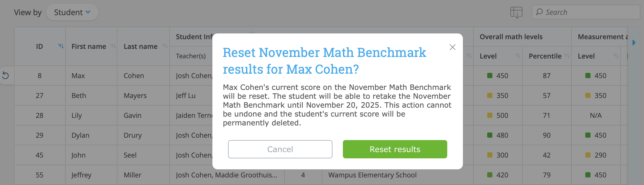
Task: Sort by the Percentile column icon
Action: (x=567, y=56)
